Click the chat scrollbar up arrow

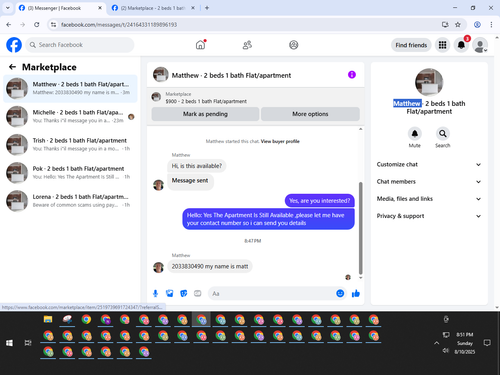(360, 129)
